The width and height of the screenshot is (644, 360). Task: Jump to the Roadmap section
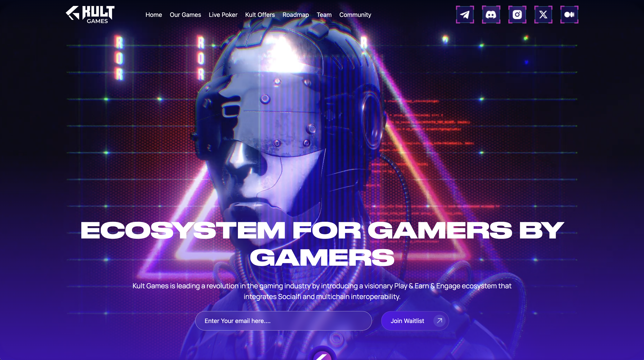point(296,15)
